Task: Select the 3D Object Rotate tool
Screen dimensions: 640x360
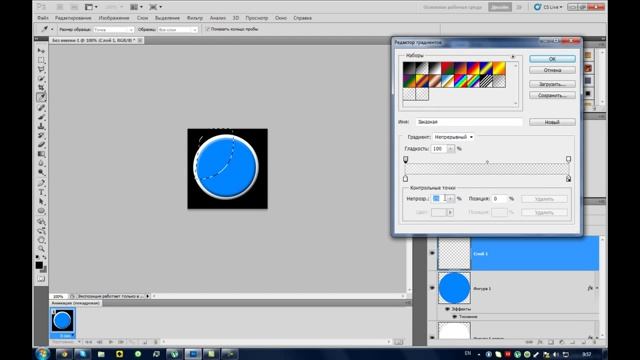Action: tap(41, 222)
